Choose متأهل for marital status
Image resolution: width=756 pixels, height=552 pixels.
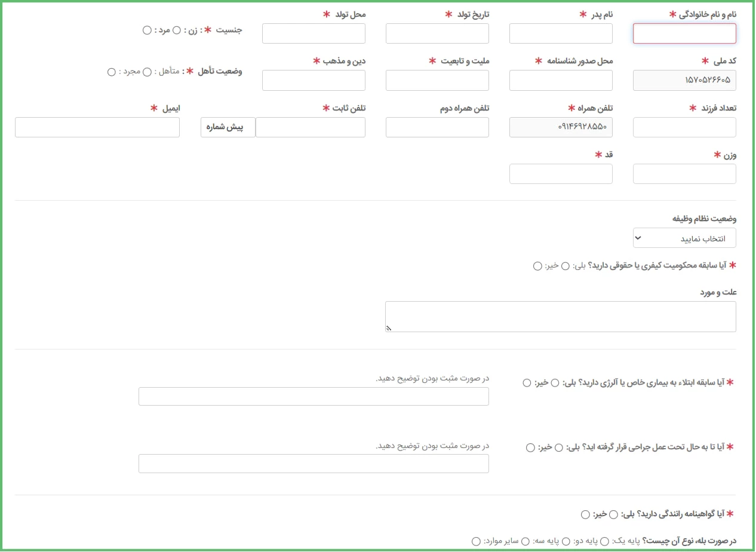[x=147, y=72]
